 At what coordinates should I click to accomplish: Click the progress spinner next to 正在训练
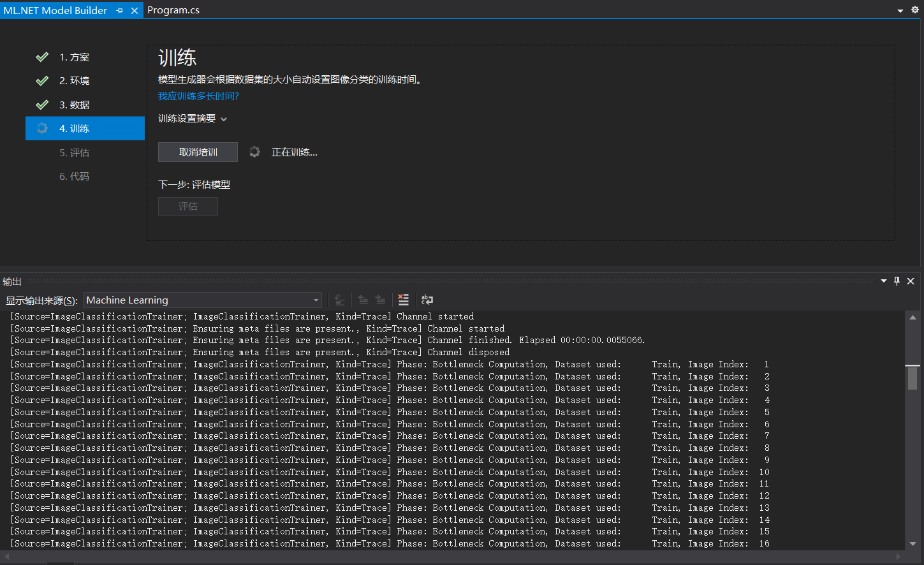point(254,152)
